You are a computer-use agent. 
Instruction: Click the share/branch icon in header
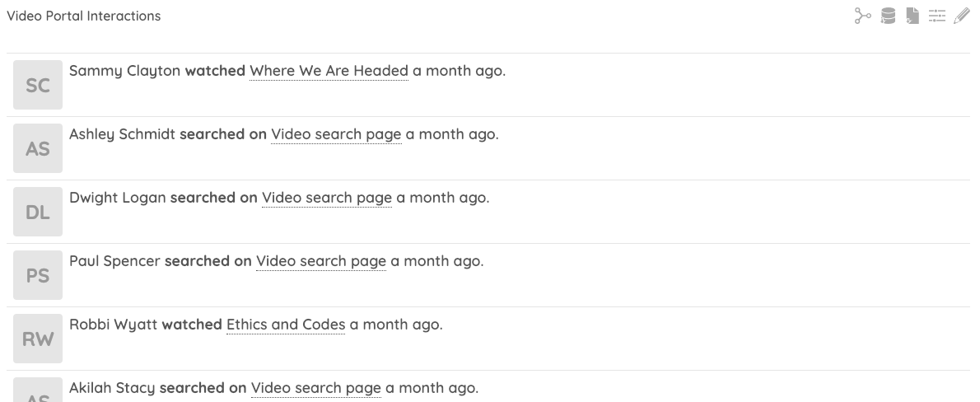click(863, 16)
